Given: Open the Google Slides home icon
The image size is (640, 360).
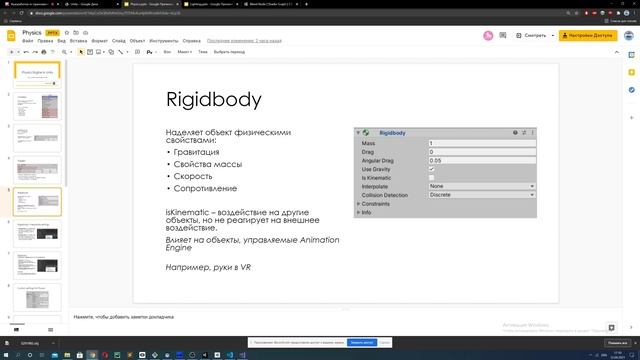Looking at the screenshot, I should (x=11, y=36).
